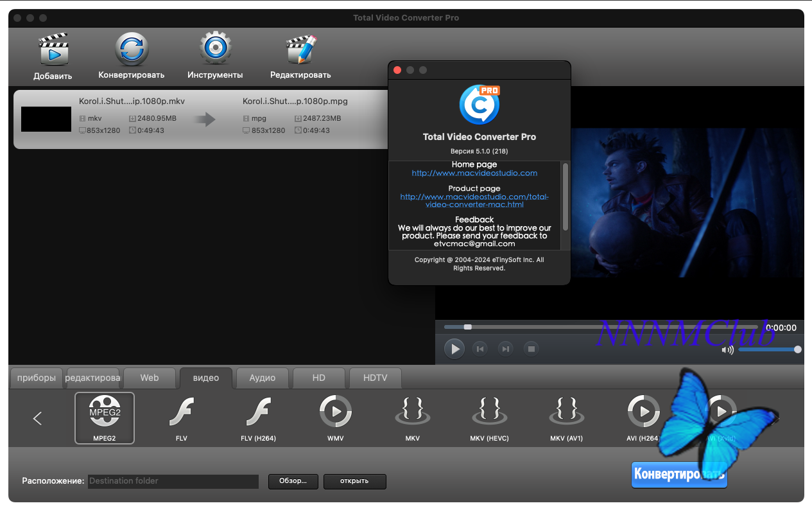Select the MKV (AV1) format icon
Viewport: 812px width, 510px height.
(566, 412)
